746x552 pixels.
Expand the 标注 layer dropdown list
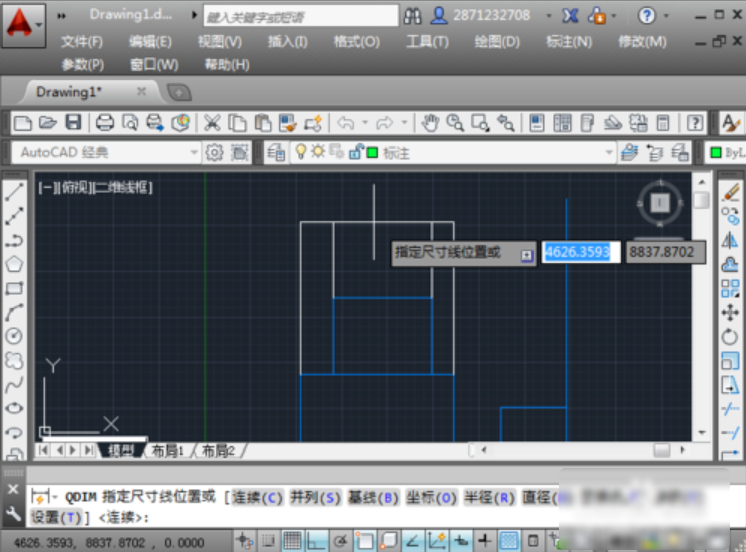608,153
